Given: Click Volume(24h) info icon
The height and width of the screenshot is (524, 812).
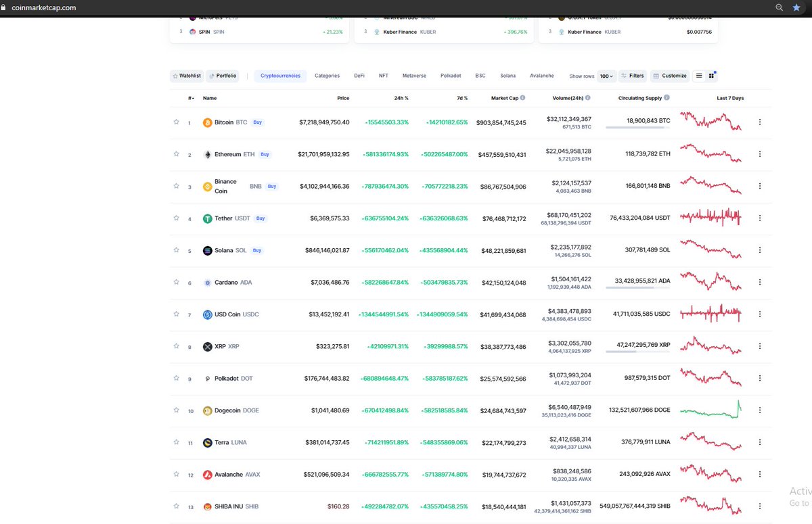Looking at the screenshot, I should point(588,98).
